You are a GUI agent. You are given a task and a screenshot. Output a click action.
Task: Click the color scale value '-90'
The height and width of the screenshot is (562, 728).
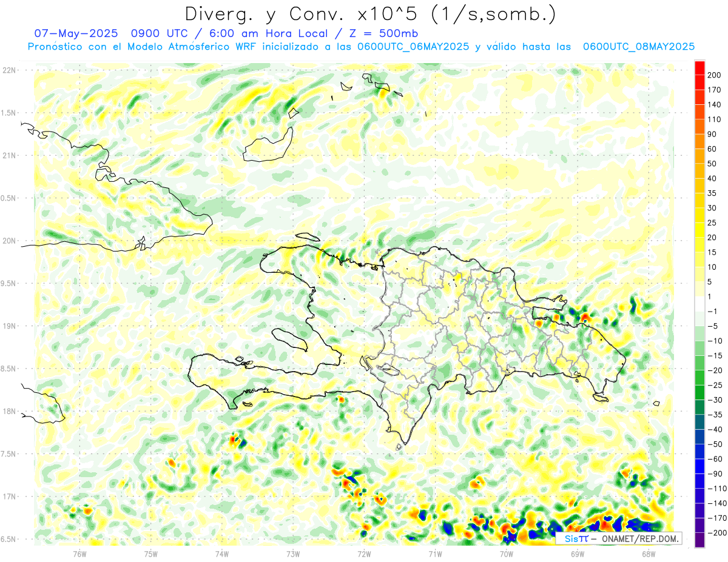point(716,473)
